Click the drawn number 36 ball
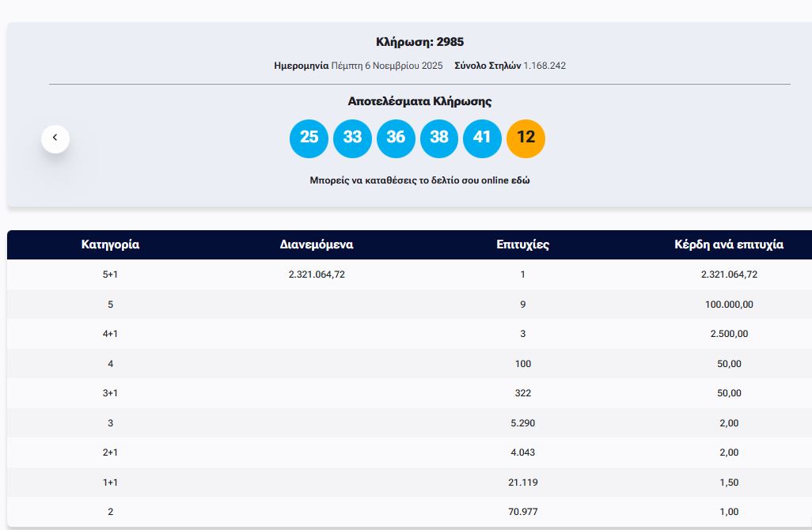This screenshot has height=530, width=812. (396, 138)
